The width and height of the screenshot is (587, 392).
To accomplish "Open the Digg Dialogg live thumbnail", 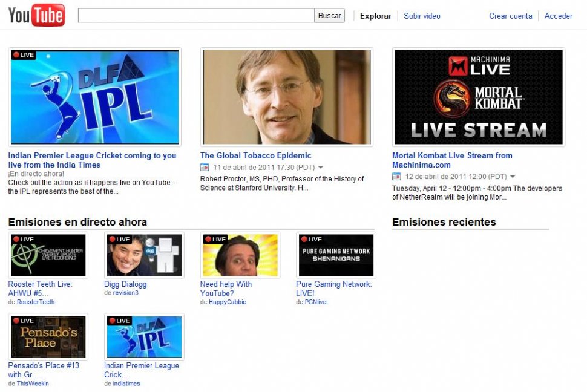I will pos(144,255).
